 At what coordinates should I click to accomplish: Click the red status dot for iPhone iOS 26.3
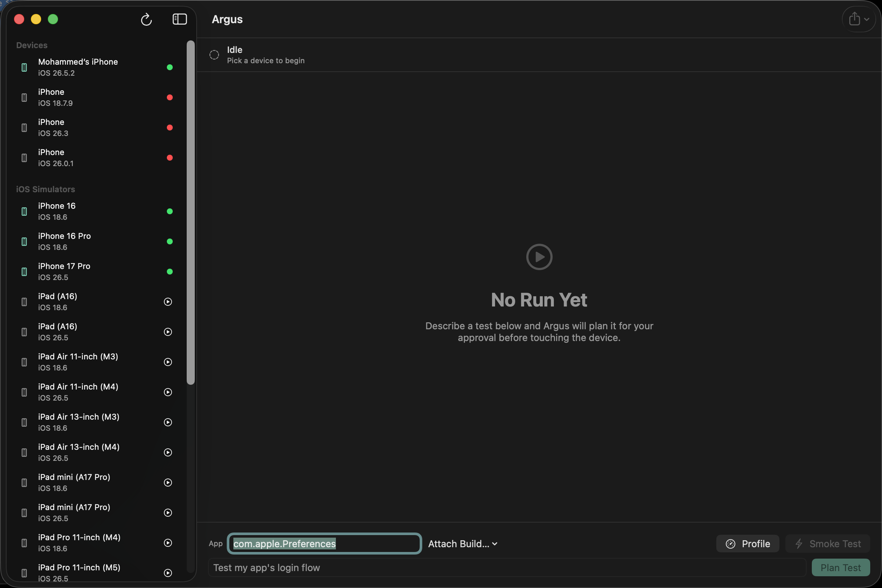pos(170,128)
